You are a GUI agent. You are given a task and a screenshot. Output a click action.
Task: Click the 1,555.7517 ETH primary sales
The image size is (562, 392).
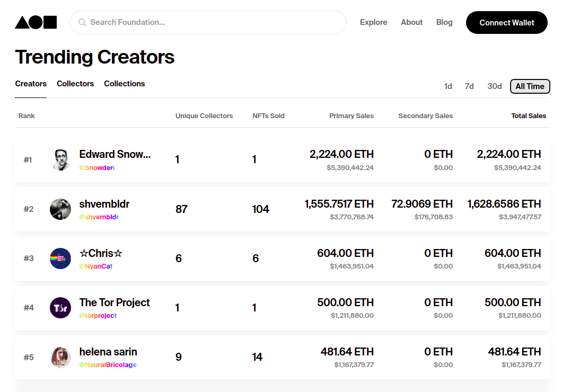click(x=339, y=204)
